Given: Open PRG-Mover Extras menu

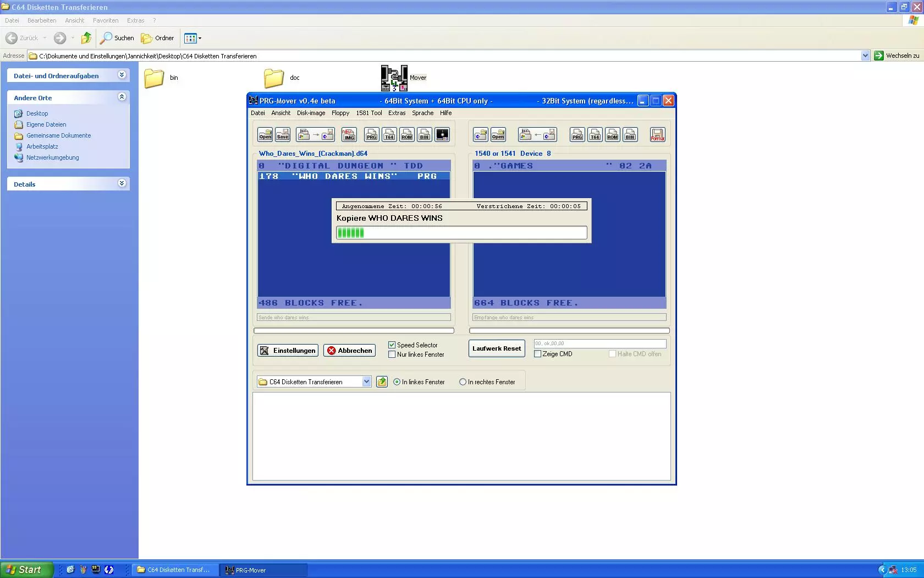Looking at the screenshot, I should [x=397, y=113].
